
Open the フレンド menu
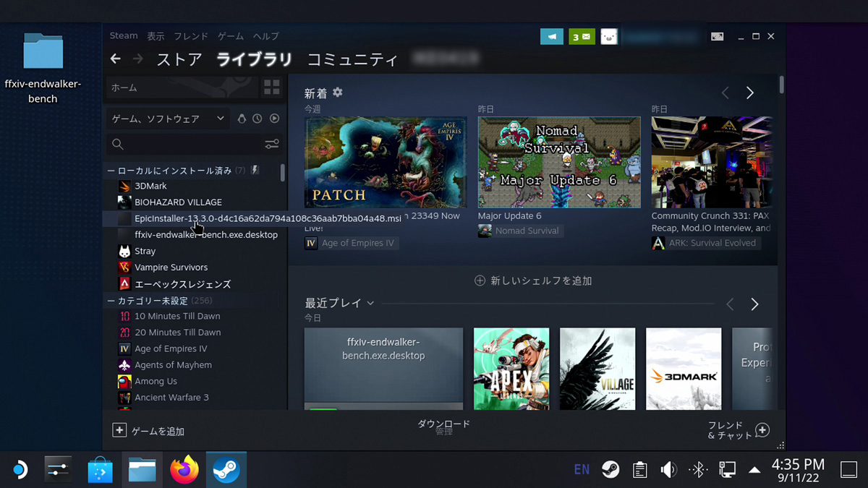click(191, 36)
